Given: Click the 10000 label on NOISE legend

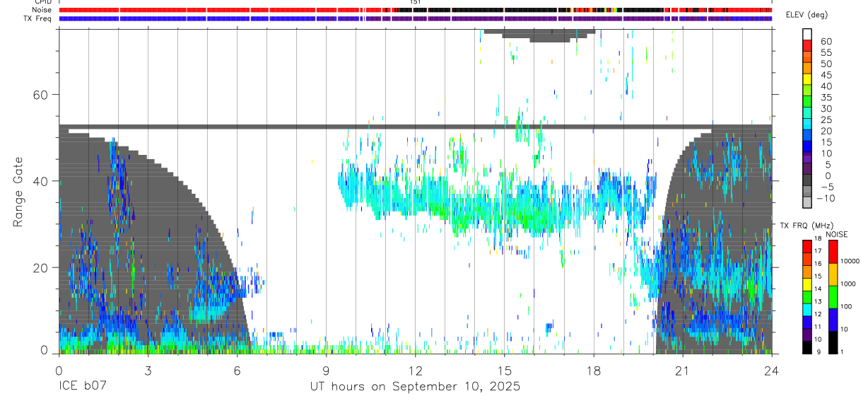Looking at the screenshot, I should point(850,262).
